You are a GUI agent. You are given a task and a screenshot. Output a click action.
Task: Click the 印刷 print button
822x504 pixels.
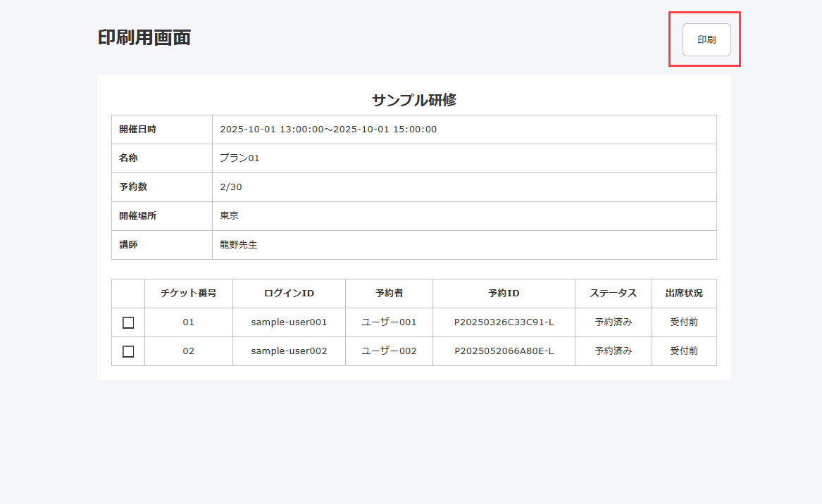point(706,40)
